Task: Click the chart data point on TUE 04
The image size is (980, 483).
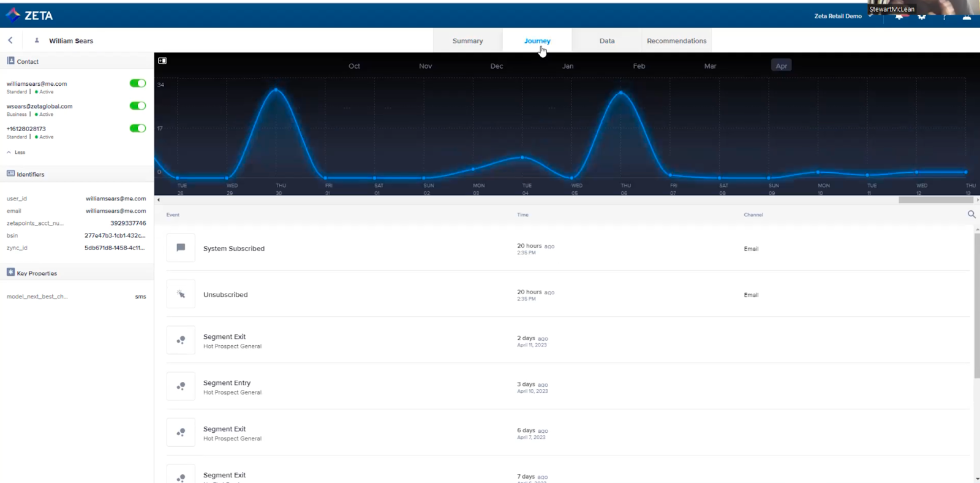Action: point(522,158)
